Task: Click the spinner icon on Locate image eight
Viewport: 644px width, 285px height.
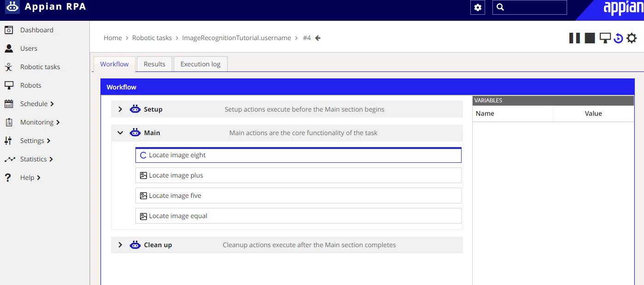Action: click(x=143, y=155)
